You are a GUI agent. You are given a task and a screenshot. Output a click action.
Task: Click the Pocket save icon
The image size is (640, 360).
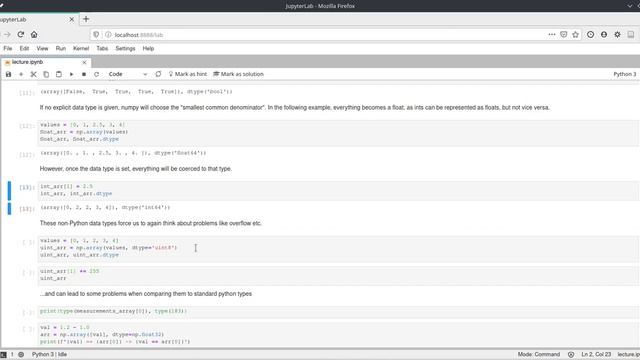point(564,35)
